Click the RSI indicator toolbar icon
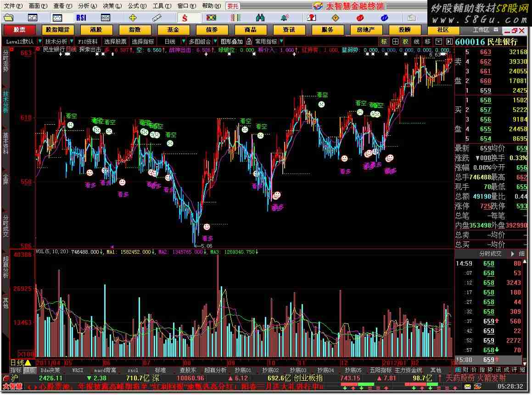532x395 pixels. pyautogui.click(x=81, y=17)
